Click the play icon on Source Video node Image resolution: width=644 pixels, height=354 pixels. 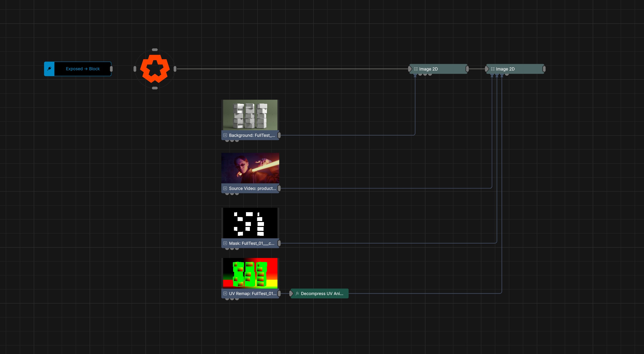point(225,188)
